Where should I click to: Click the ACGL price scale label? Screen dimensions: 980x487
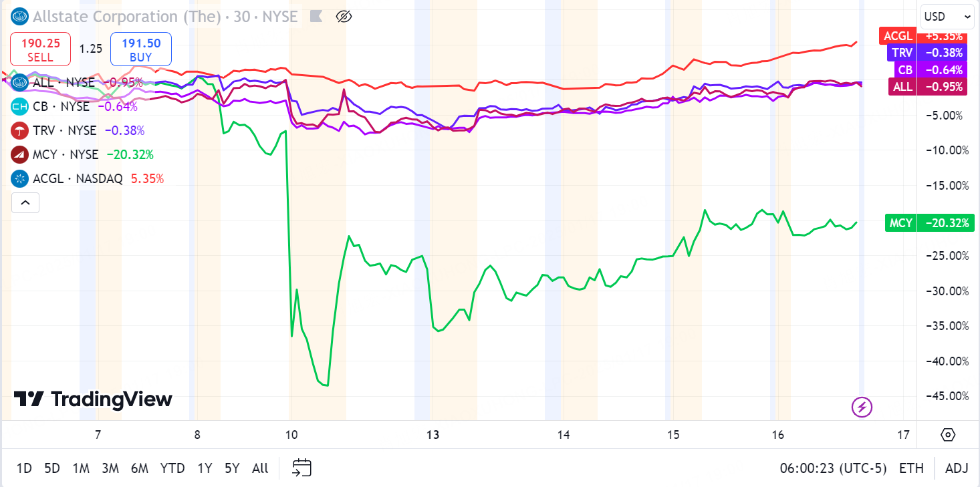(x=925, y=35)
